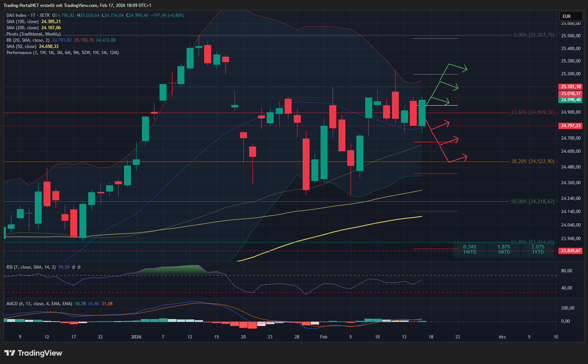Screen dimensions: 588x364
Task: Select the middle green projection arrow
Action: (449, 86)
